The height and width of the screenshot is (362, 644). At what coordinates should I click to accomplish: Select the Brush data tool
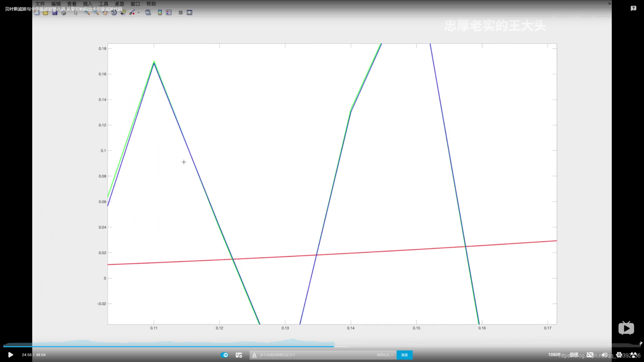click(x=132, y=13)
